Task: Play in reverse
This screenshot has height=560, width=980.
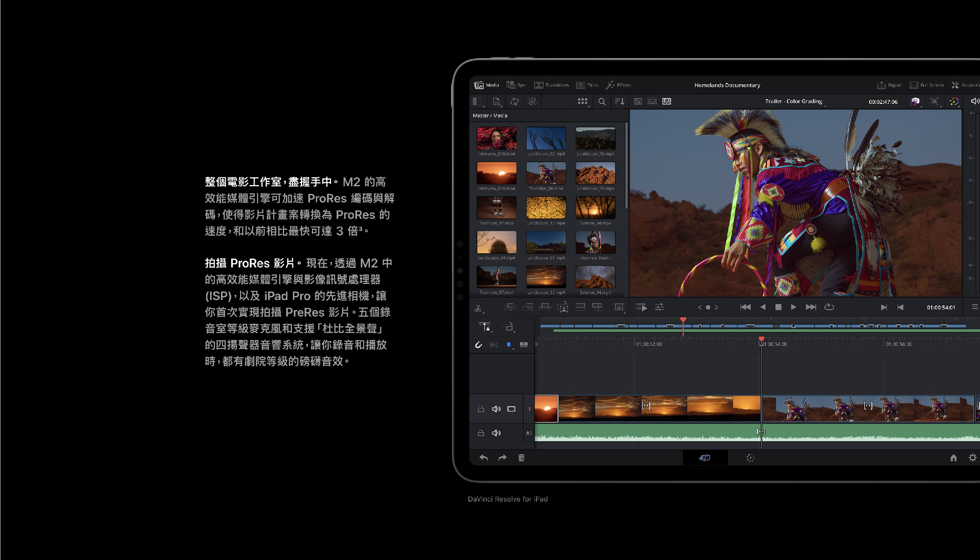Action: (x=763, y=307)
